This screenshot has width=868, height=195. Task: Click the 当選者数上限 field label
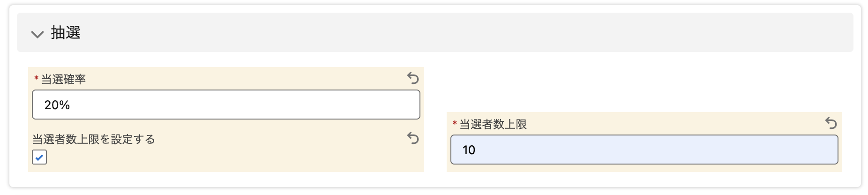[x=493, y=124]
